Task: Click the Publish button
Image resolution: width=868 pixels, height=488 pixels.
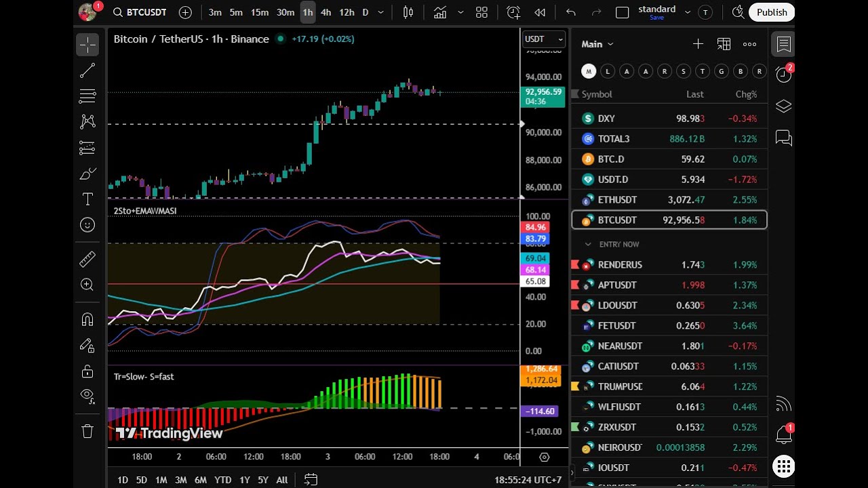Action: [x=772, y=12]
